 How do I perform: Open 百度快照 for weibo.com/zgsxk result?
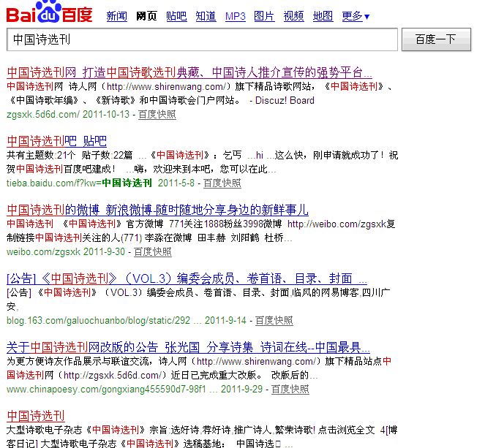pos(152,251)
